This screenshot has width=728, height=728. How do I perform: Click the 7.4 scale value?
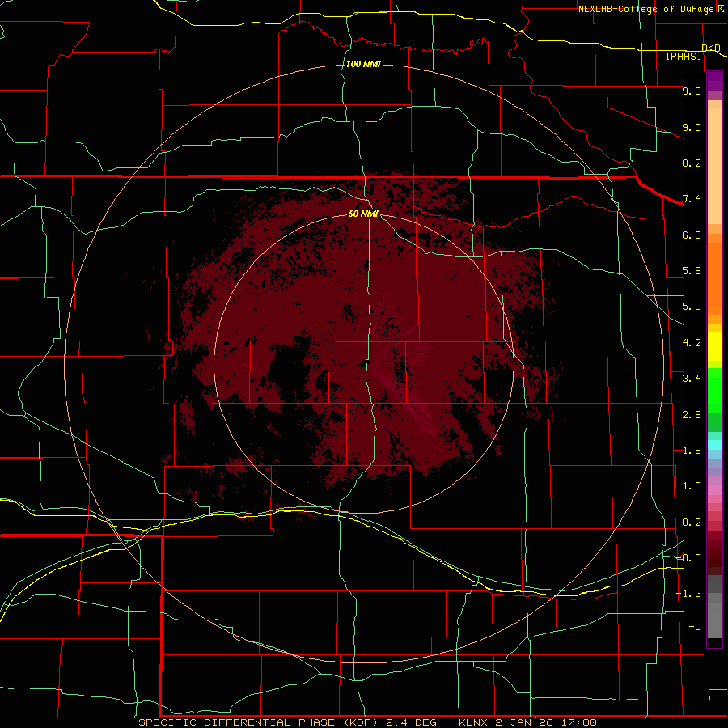[692, 199]
